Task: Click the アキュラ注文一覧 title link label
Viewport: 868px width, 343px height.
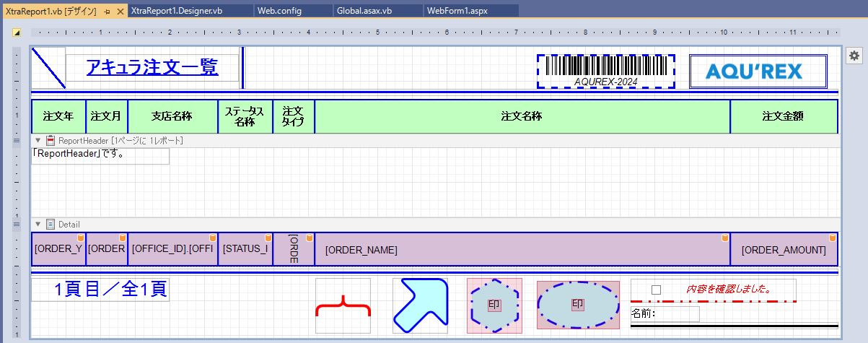Action: click(152, 68)
